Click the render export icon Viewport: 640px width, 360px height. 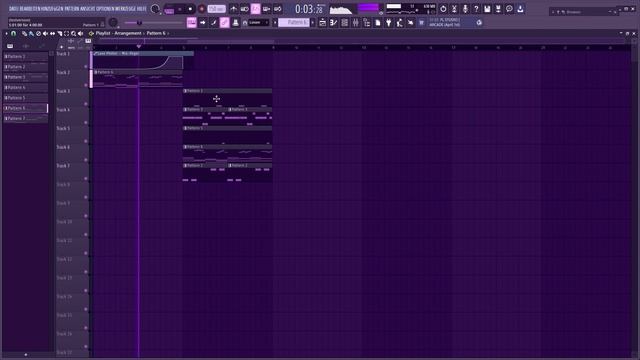[498, 9]
